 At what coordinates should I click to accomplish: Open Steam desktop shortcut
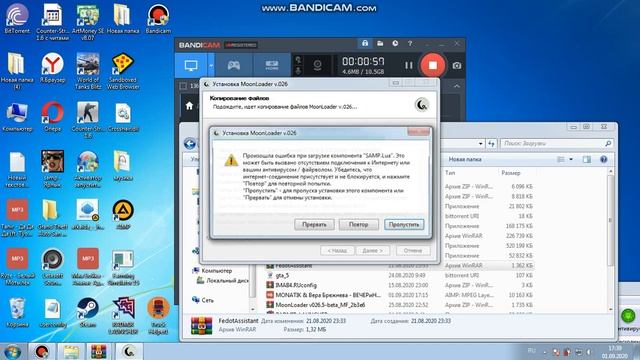coord(88,313)
